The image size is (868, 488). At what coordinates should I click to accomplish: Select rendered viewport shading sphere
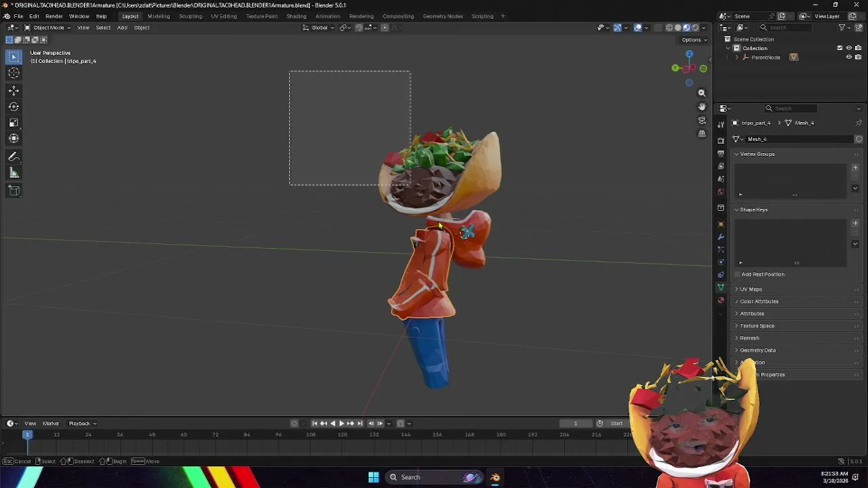(695, 28)
